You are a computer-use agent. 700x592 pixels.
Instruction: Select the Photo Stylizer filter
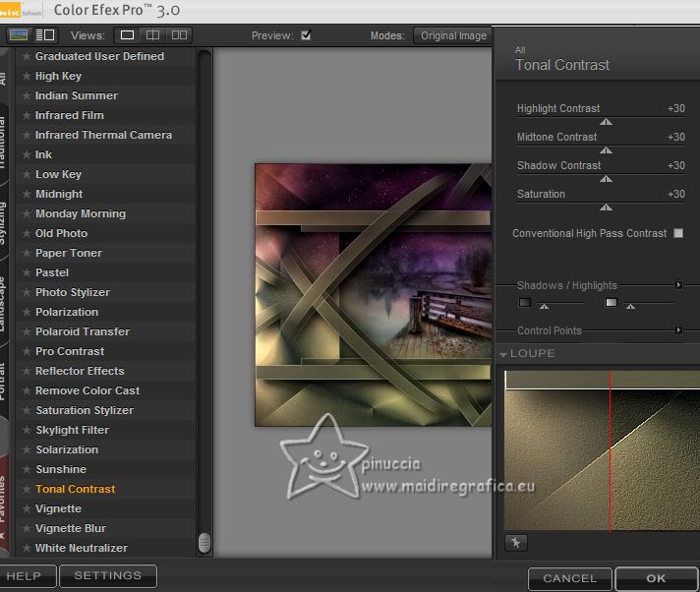[73, 292]
